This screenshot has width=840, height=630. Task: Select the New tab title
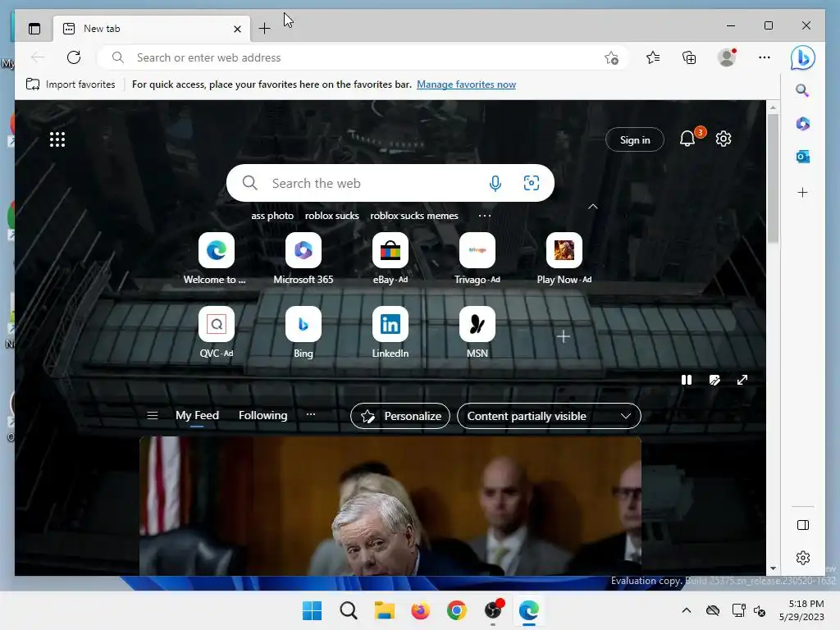point(102,29)
